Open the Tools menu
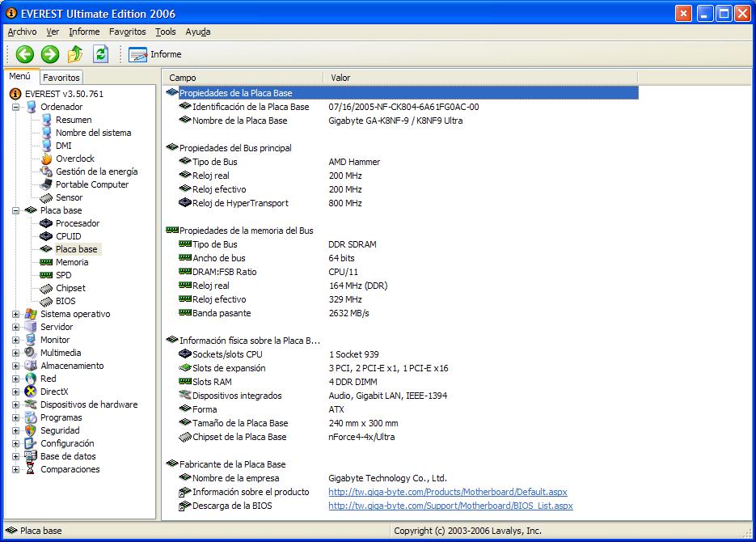 click(x=166, y=32)
